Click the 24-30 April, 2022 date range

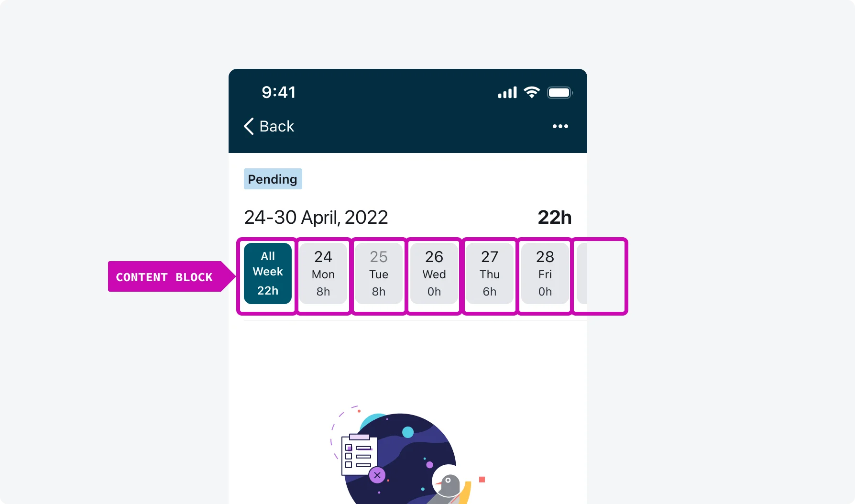coord(316,218)
